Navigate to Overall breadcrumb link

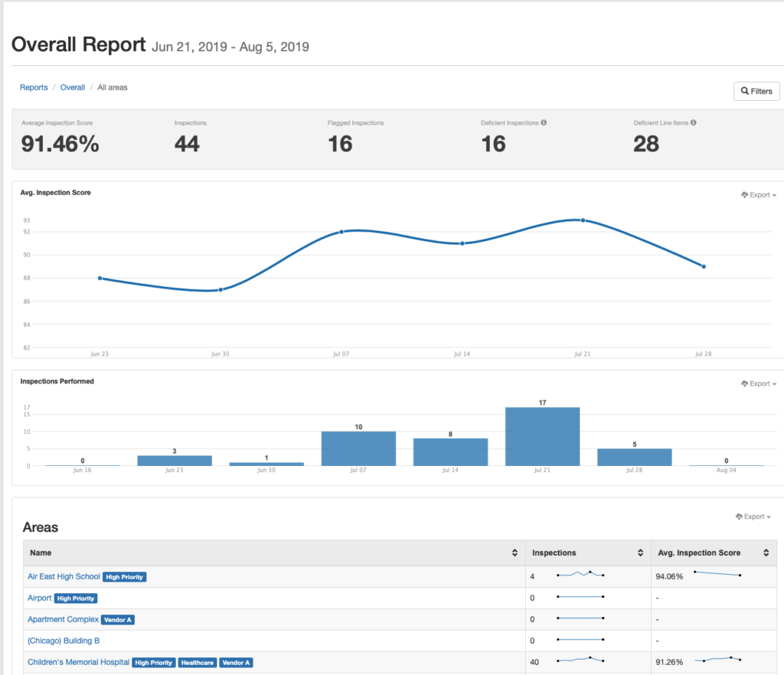(x=73, y=88)
